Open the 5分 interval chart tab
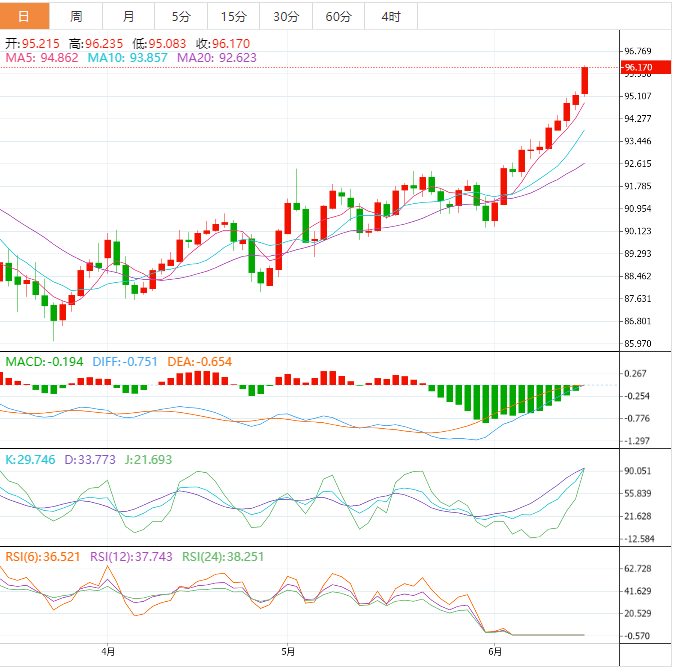This screenshot has width=674, height=670. tap(181, 16)
